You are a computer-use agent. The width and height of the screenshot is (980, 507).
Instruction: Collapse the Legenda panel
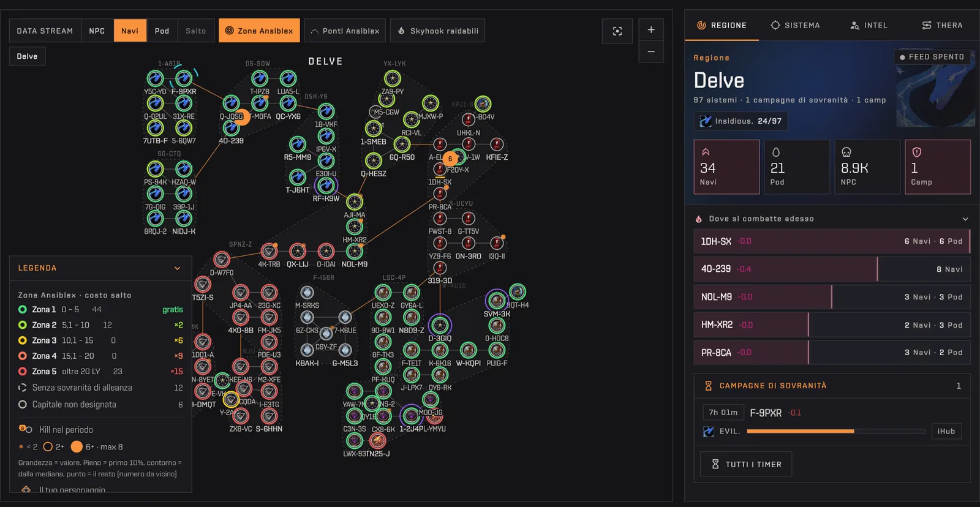[178, 268]
